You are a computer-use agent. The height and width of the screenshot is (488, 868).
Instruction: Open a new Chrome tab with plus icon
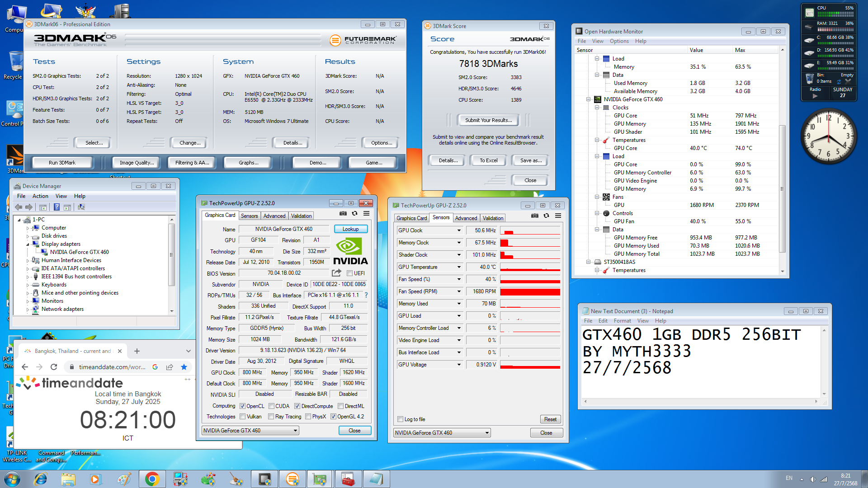pyautogui.click(x=137, y=351)
